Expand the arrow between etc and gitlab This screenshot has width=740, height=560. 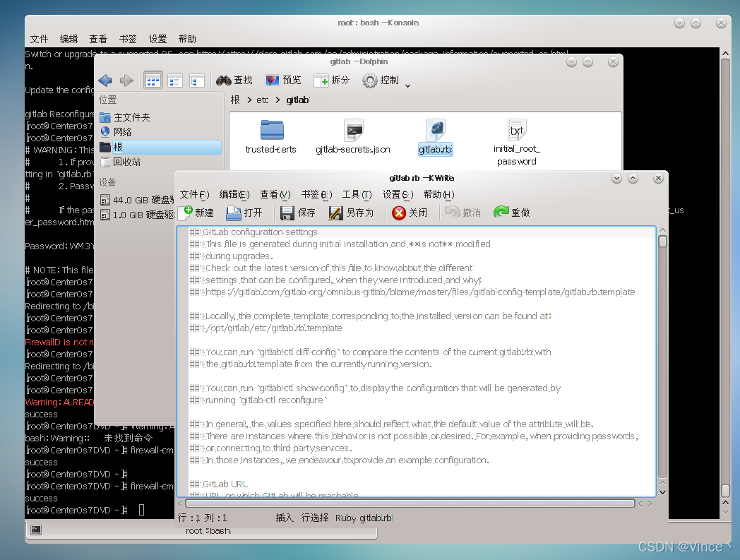[277, 100]
